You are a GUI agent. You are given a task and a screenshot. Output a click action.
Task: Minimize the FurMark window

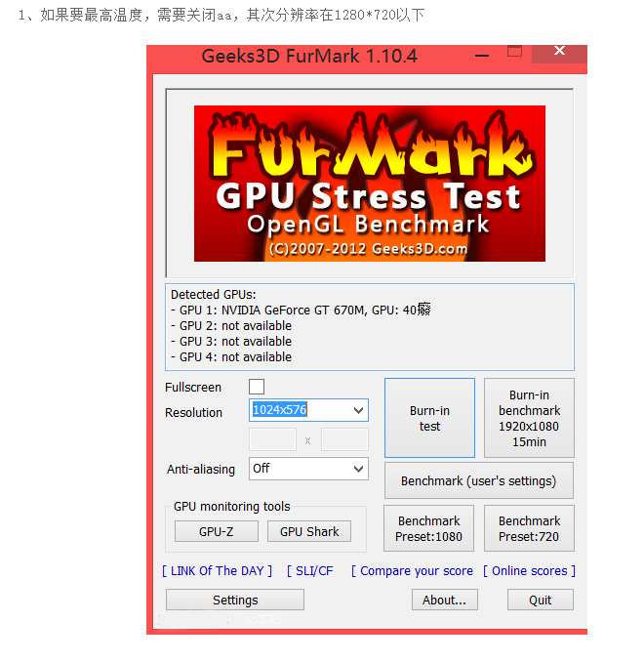click(x=482, y=55)
